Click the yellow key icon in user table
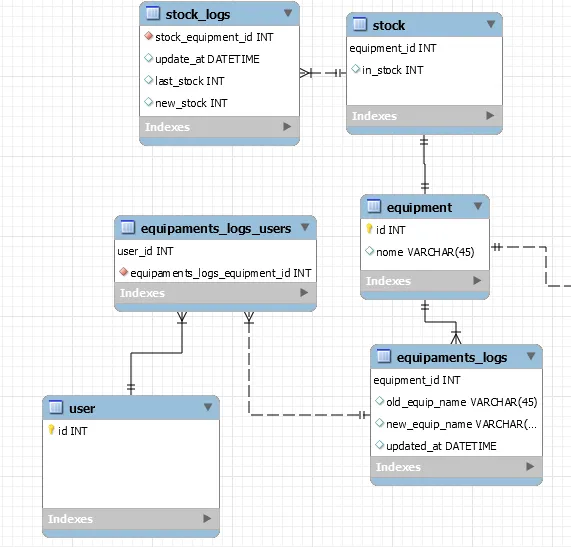This screenshot has height=547, width=571. [51, 430]
